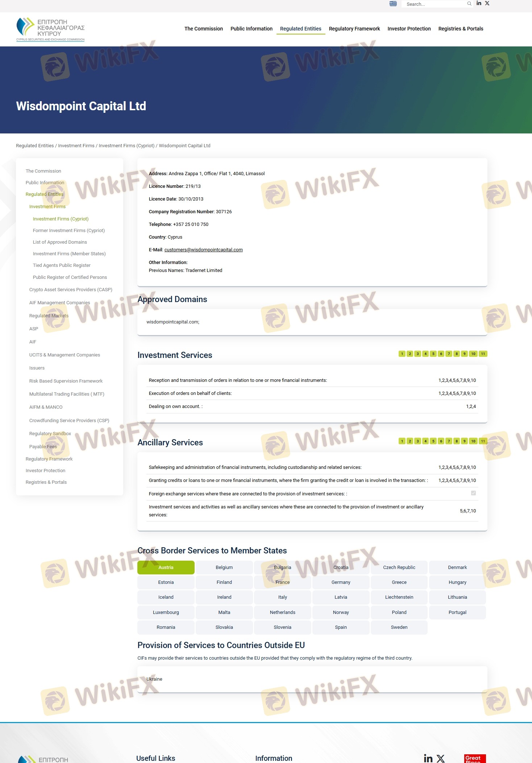Click badge 10 in Ancillary Services legend

473,441
